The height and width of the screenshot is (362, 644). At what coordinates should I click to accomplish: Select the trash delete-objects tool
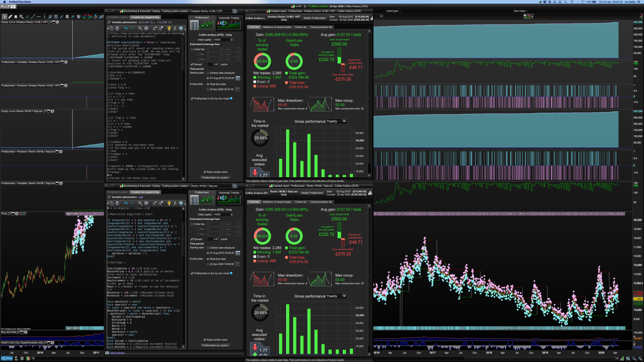pos(67,17)
